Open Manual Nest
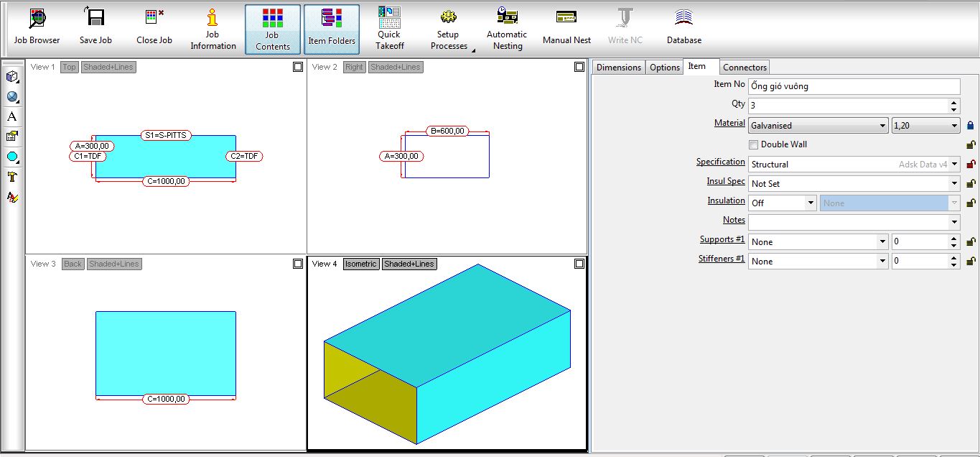Viewport: 980px width, 457px height. [566, 28]
